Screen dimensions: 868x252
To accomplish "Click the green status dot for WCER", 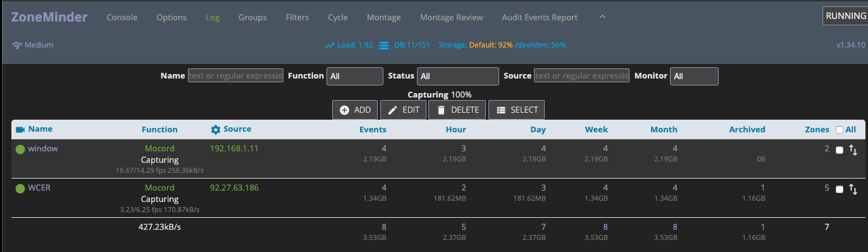I will click(x=20, y=189).
